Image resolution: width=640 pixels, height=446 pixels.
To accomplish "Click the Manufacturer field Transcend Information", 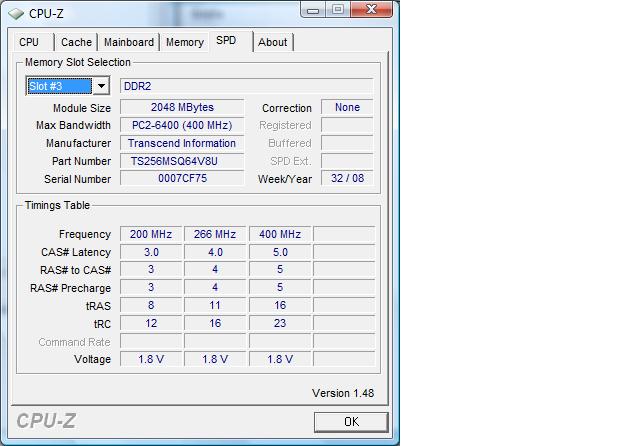I will pos(182,143).
